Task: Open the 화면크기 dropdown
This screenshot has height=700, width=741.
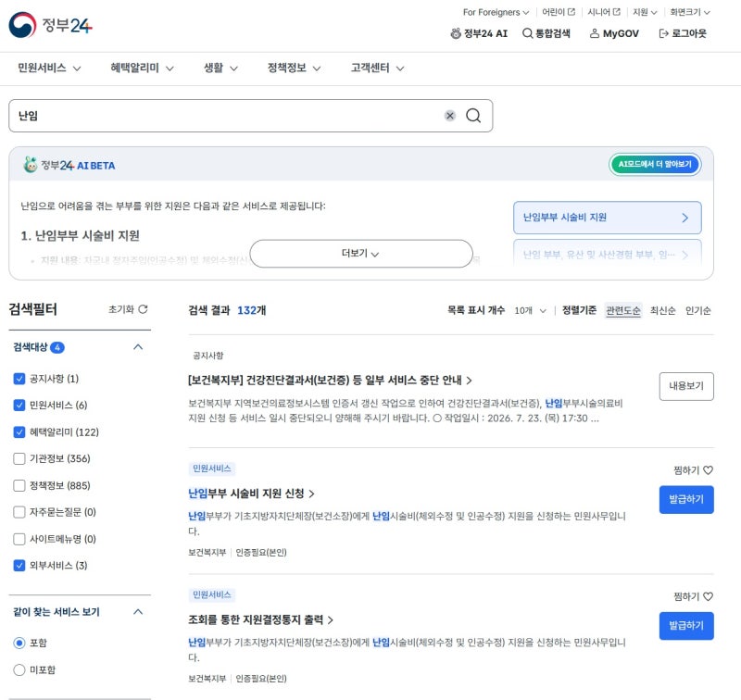Action: (x=690, y=12)
